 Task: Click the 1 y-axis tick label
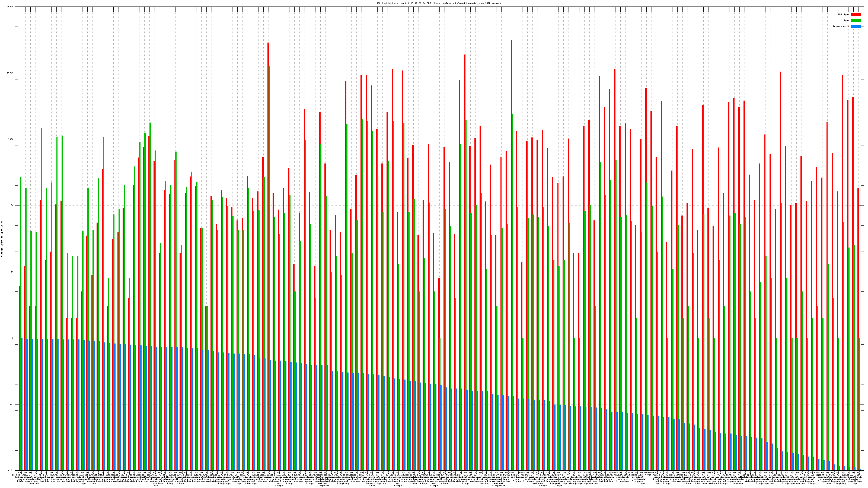(13, 338)
